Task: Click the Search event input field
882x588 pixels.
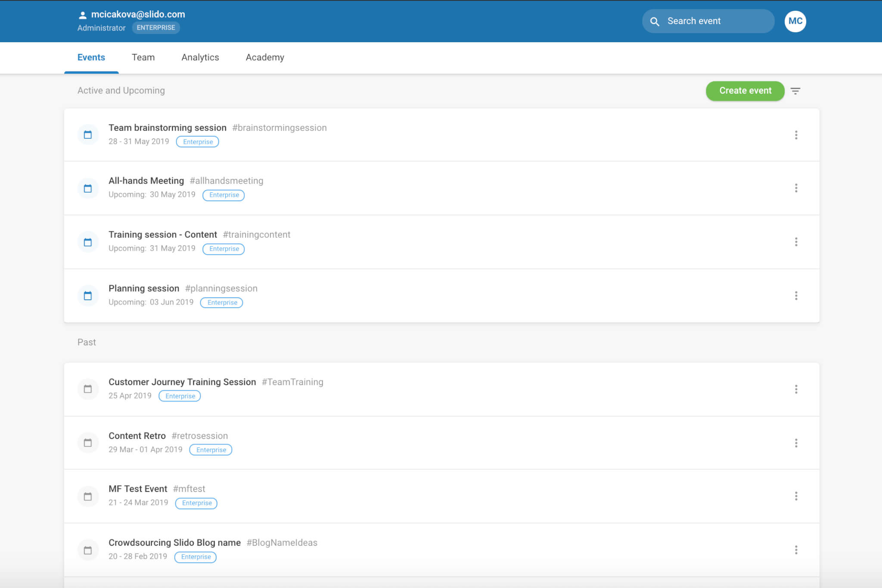Action: pos(715,21)
